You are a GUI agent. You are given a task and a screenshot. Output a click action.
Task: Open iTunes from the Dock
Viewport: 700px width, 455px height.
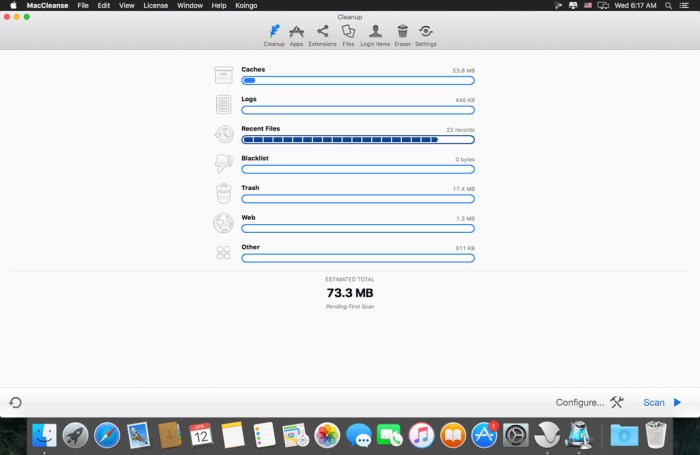point(421,435)
